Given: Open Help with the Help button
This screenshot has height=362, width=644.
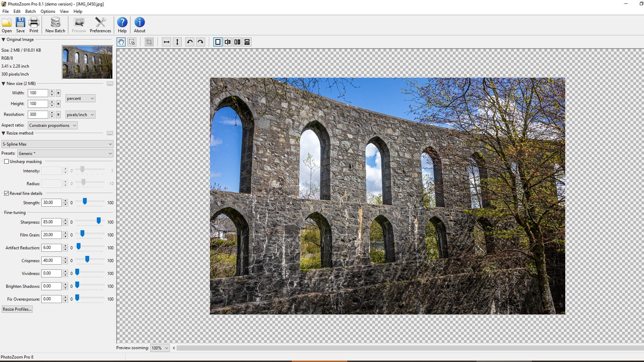Looking at the screenshot, I should (x=122, y=24).
